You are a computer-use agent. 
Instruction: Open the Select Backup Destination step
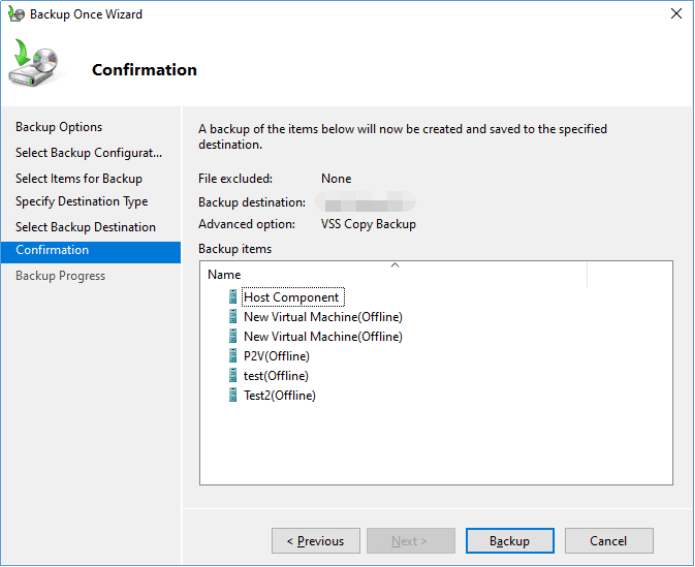click(x=85, y=227)
